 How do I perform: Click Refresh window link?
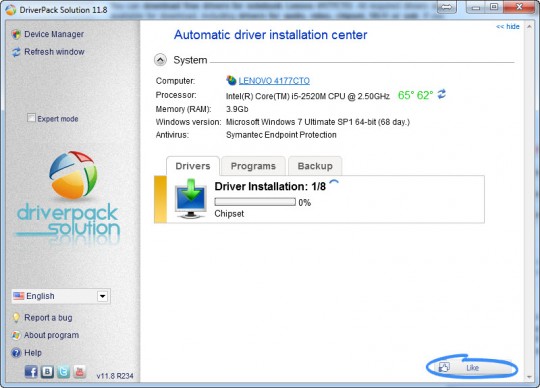pyautogui.click(x=54, y=52)
